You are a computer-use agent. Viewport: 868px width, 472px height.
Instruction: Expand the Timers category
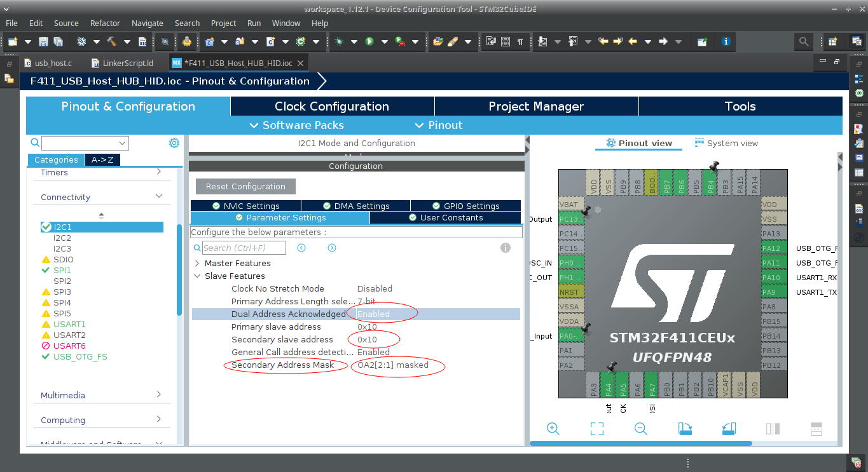pos(159,172)
